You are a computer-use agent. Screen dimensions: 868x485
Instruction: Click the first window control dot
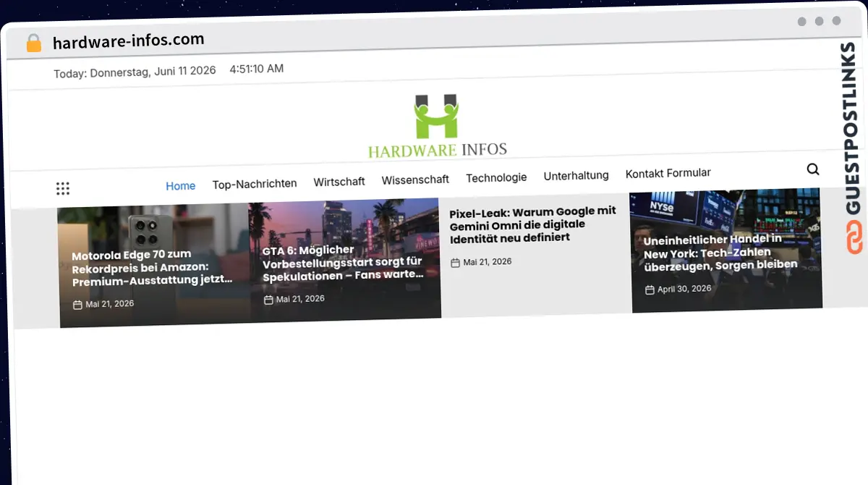click(x=802, y=22)
